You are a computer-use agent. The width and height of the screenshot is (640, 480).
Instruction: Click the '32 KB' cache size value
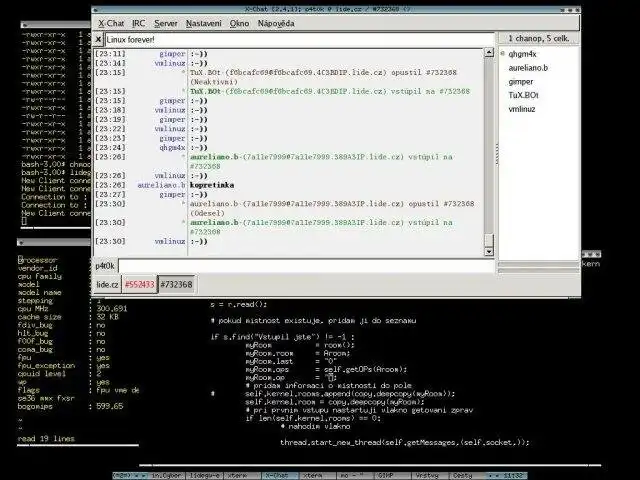(107, 317)
